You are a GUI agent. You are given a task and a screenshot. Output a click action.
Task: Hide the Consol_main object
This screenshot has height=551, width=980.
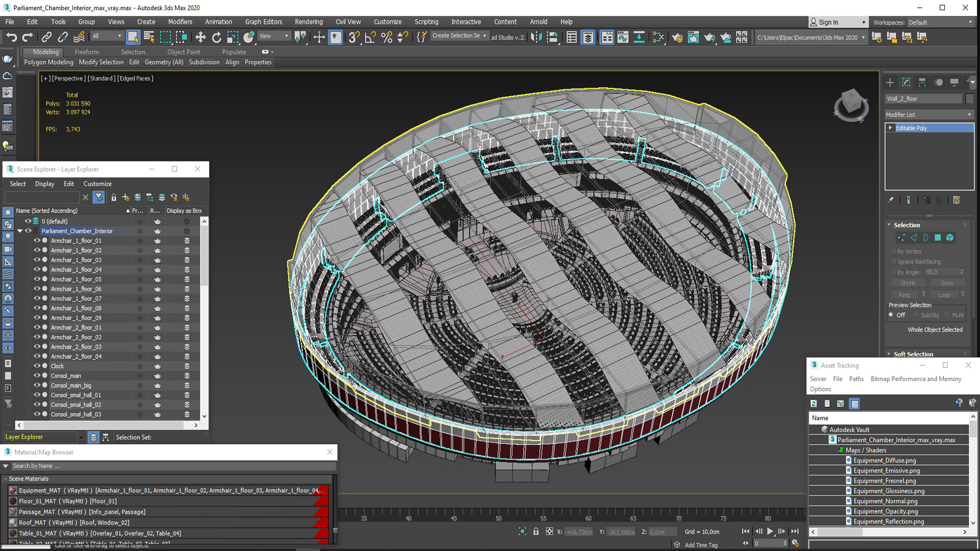point(37,375)
